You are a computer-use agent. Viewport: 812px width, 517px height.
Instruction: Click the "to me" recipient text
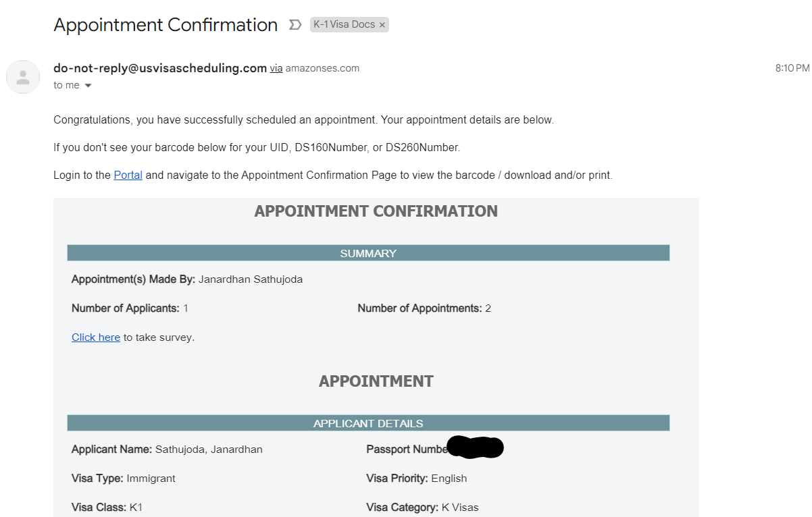point(66,86)
